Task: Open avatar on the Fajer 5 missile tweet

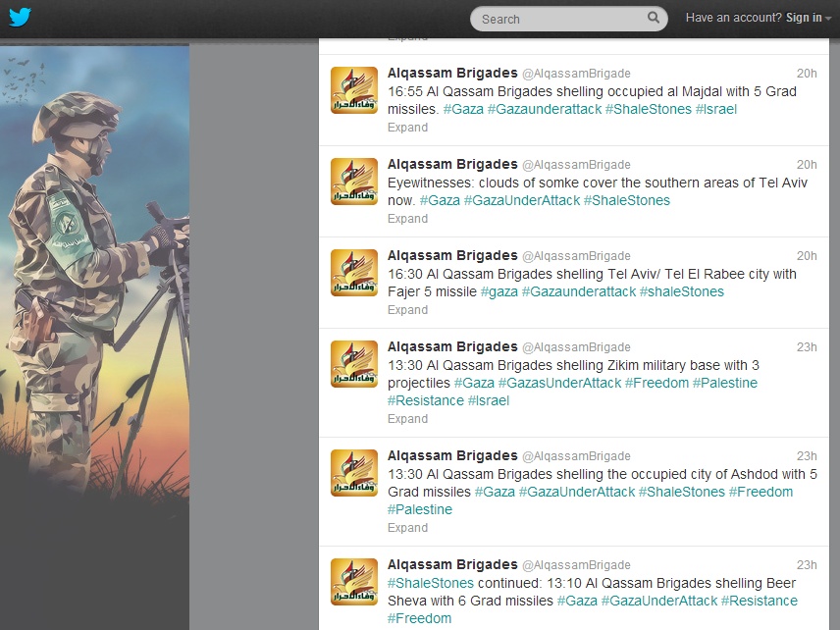Action: (x=354, y=272)
